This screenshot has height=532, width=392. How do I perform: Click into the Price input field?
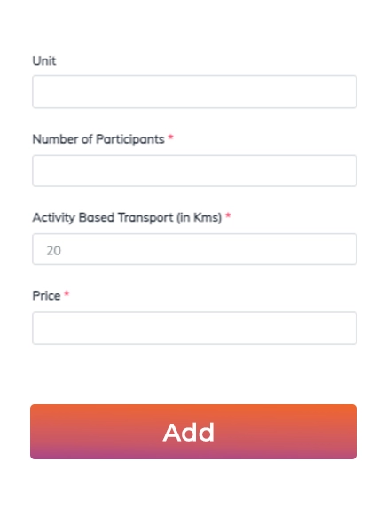pyautogui.click(x=194, y=328)
